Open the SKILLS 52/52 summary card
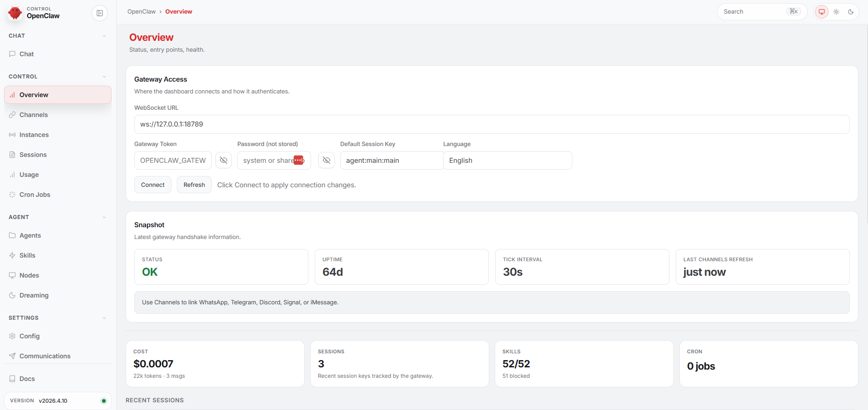The width and height of the screenshot is (868, 410). (584, 364)
